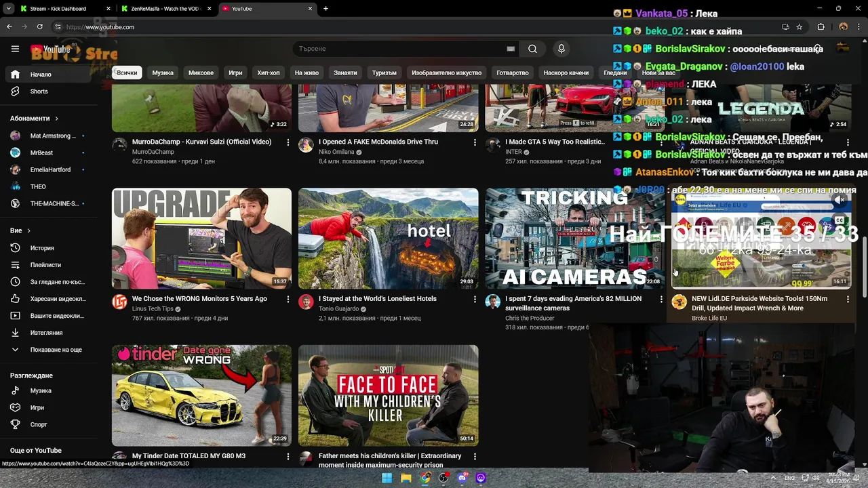The width and height of the screenshot is (868, 488).
Task: Click the YouTube search magnifier button
Action: click(532, 49)
